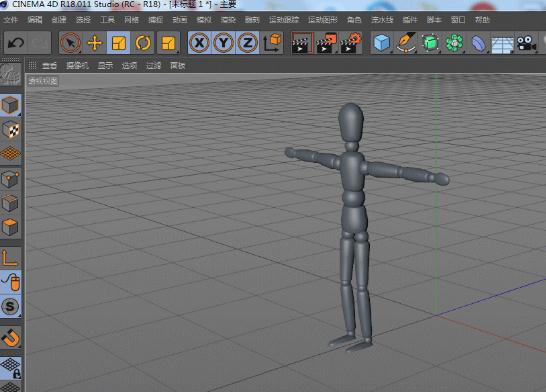Open the green Subdivision Surface generators palette

point(430,43)
